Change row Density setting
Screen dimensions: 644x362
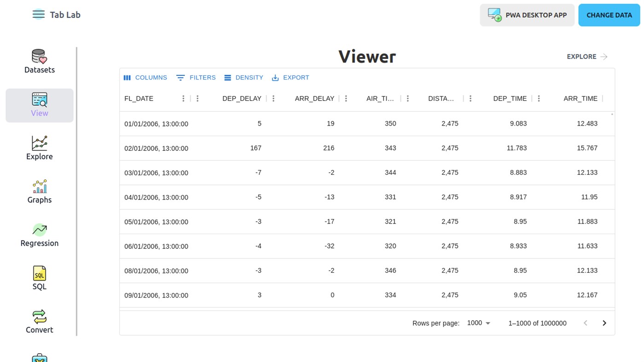pos(244,78)
